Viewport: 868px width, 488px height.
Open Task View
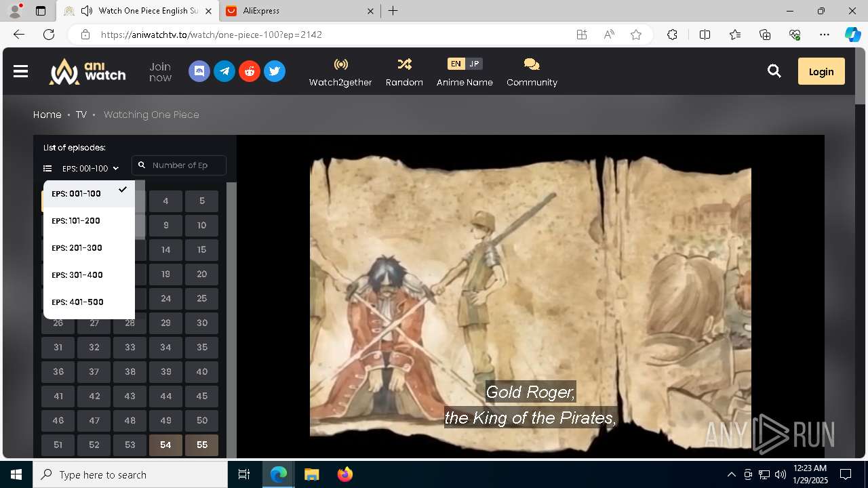(x=244, y=474)
